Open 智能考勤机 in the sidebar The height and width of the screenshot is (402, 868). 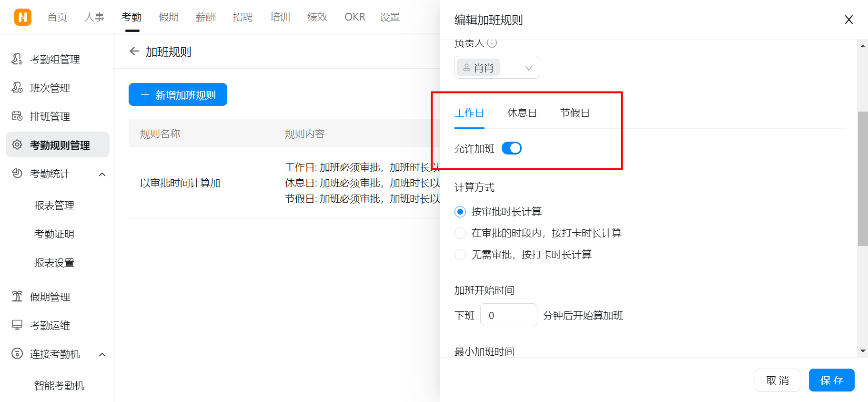pos(59,386)
